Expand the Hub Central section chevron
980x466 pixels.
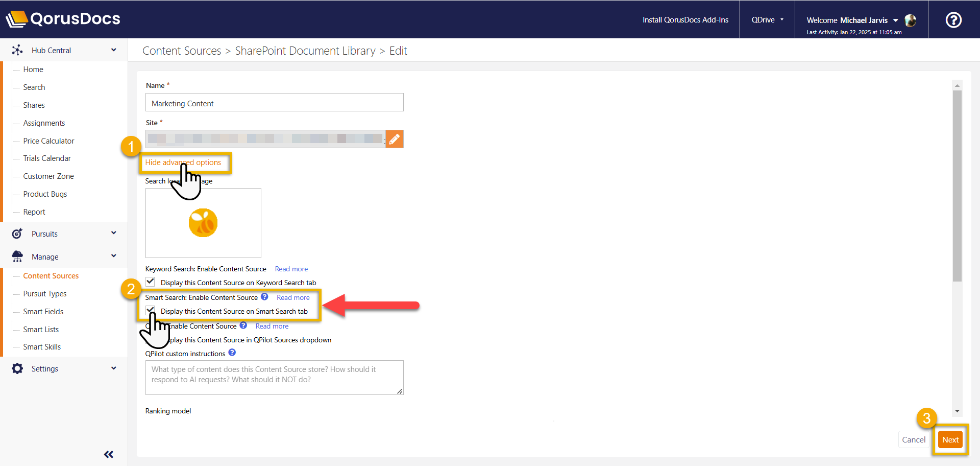click(x=114, y=50)
